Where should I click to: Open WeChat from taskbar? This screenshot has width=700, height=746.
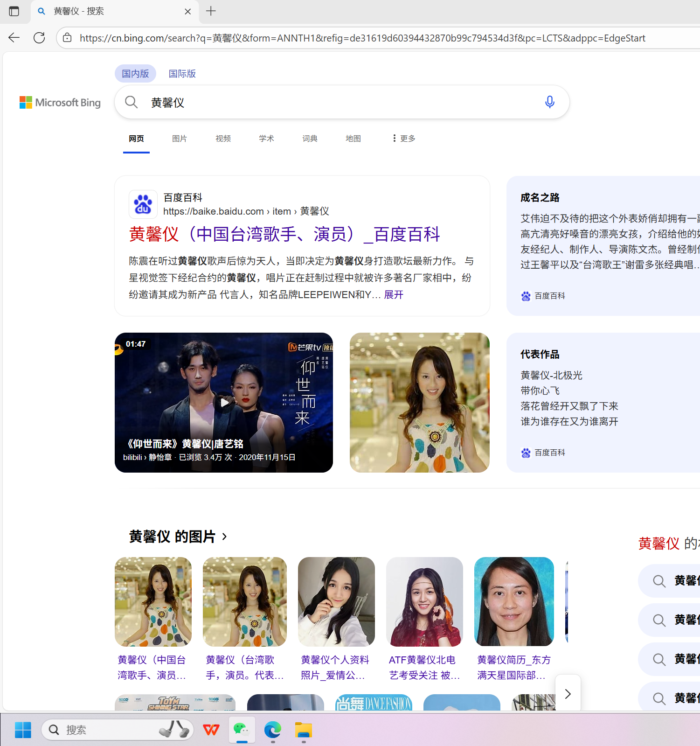(242, 730)
